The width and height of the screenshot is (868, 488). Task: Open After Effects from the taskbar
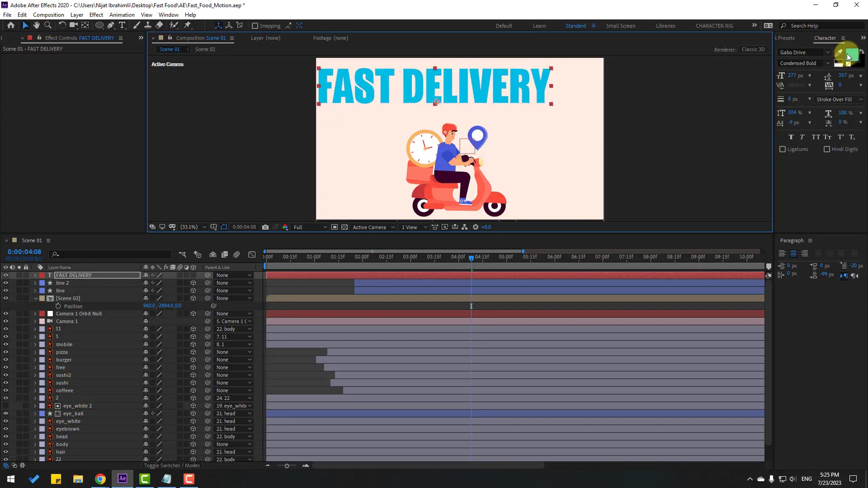pos(122,479)
